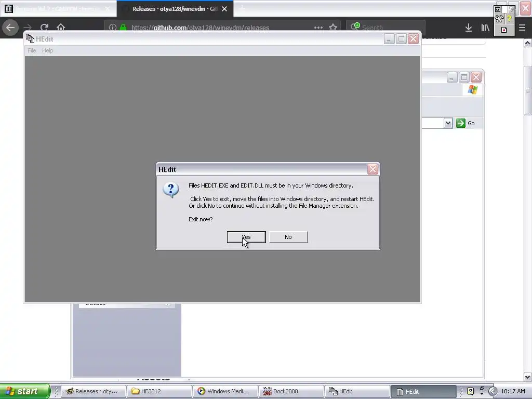Screen dimensions: 532x399
Task: Click the page scrollbar down arrow
Action: click(x=528, y=377)
